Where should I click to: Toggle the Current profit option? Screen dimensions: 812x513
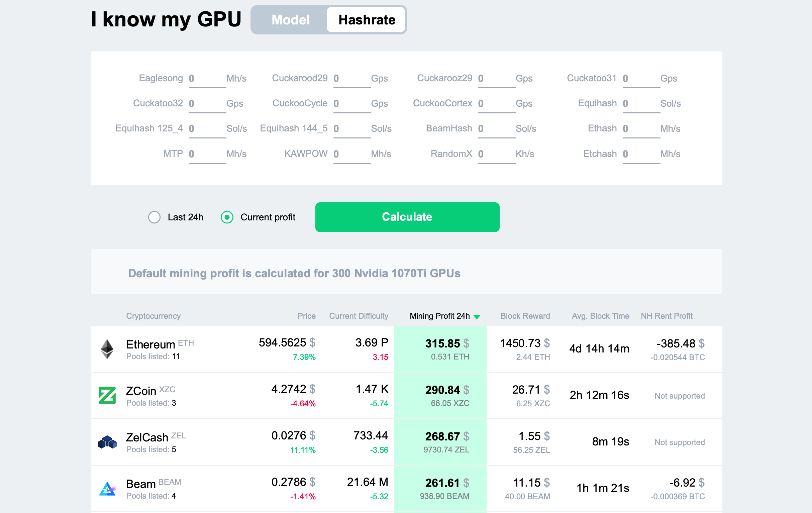pos(227,217)
